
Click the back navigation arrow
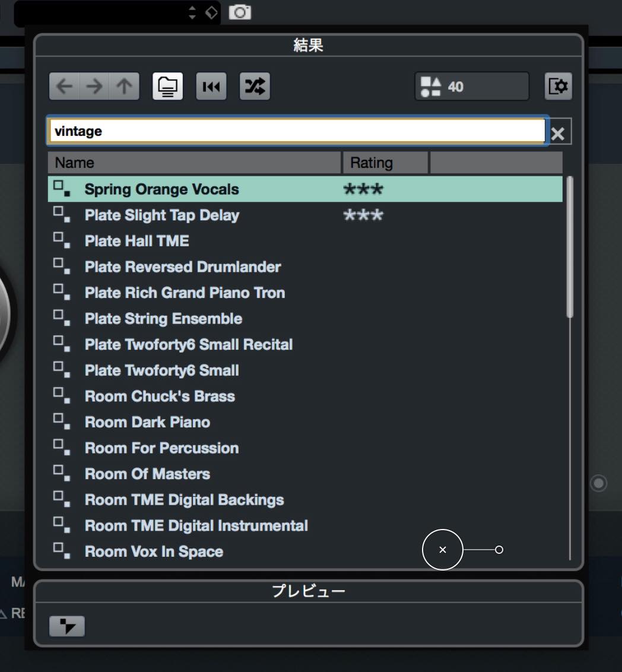(65, 87)
